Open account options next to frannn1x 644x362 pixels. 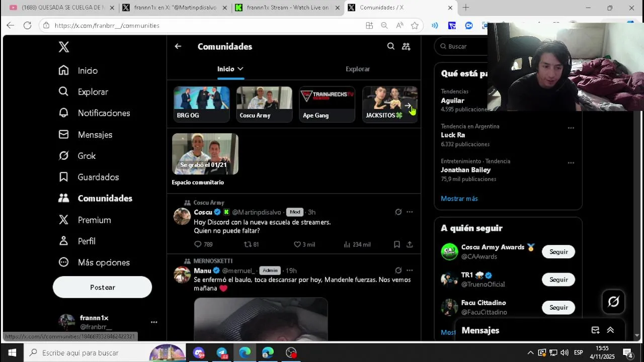(154, 322)
